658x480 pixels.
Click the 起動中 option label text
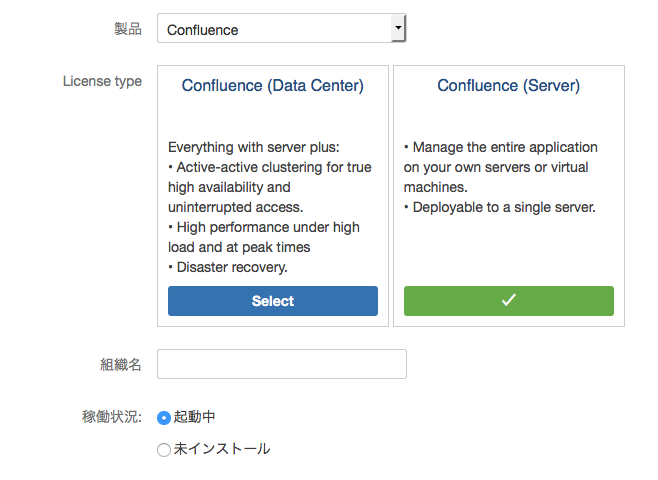coord(194,417)
